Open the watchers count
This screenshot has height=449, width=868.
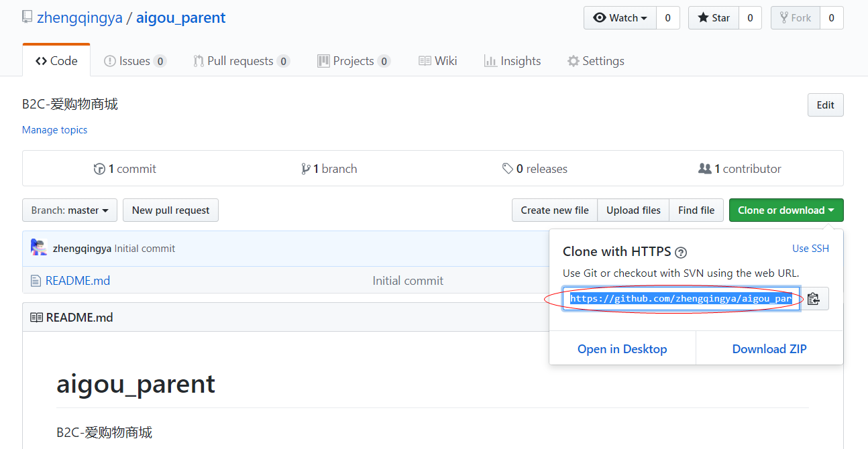tap(667, 18)
